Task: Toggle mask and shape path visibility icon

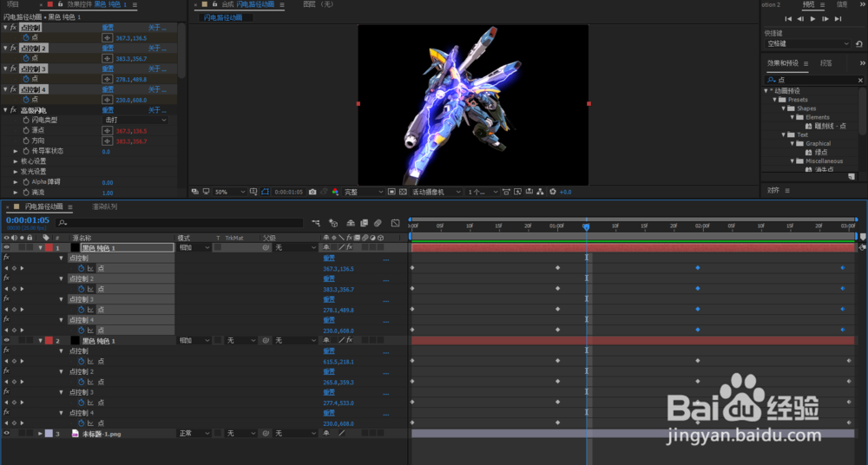Action: (265, 192)
